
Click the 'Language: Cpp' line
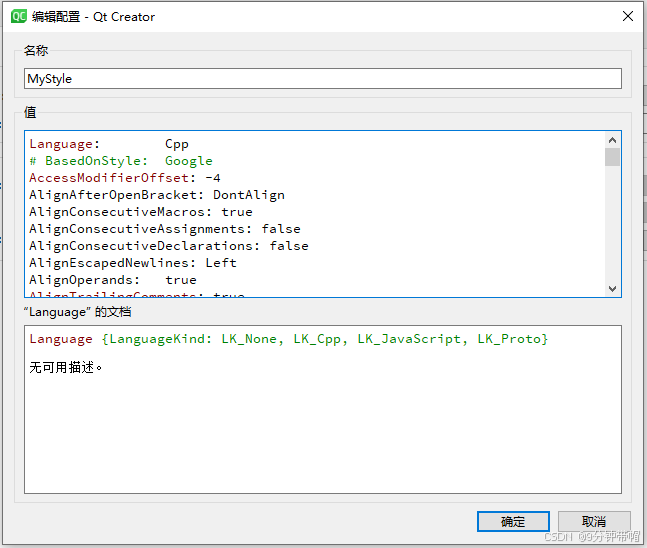point(109,144)
